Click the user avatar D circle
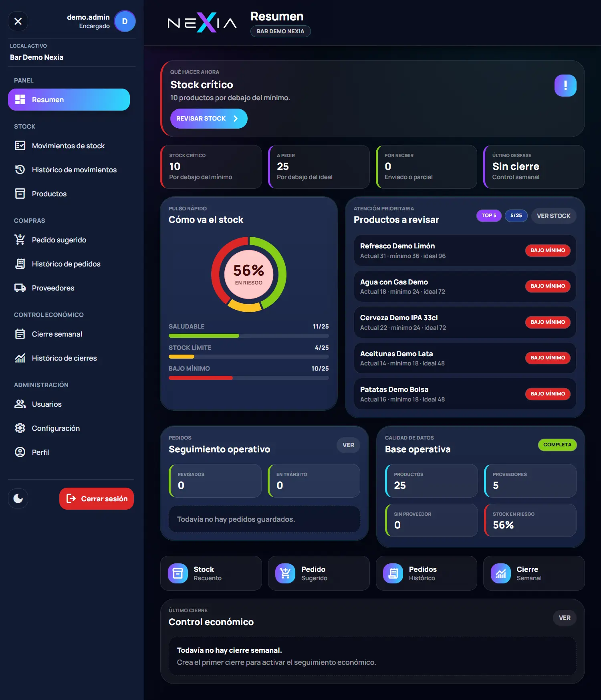 125,21
